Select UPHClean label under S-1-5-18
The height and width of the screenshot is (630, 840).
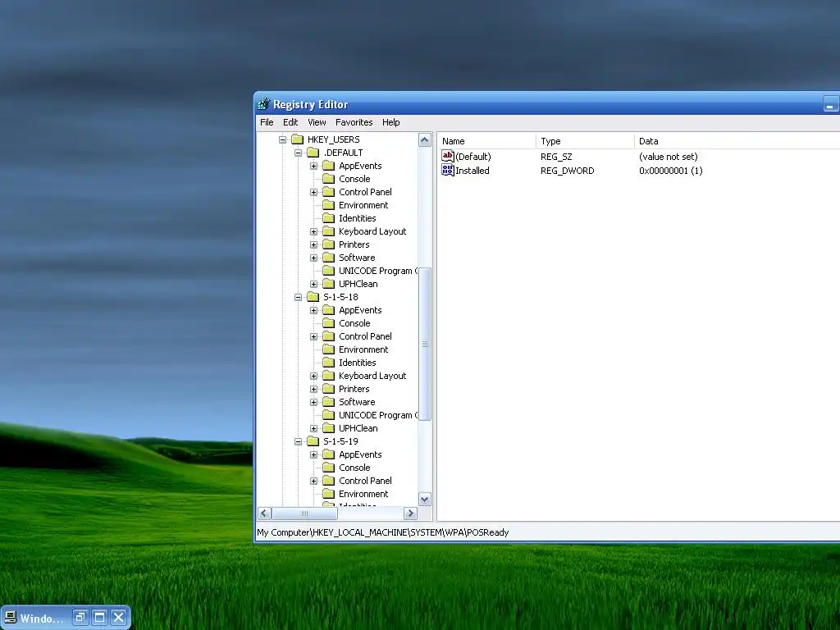coord(358,428)
